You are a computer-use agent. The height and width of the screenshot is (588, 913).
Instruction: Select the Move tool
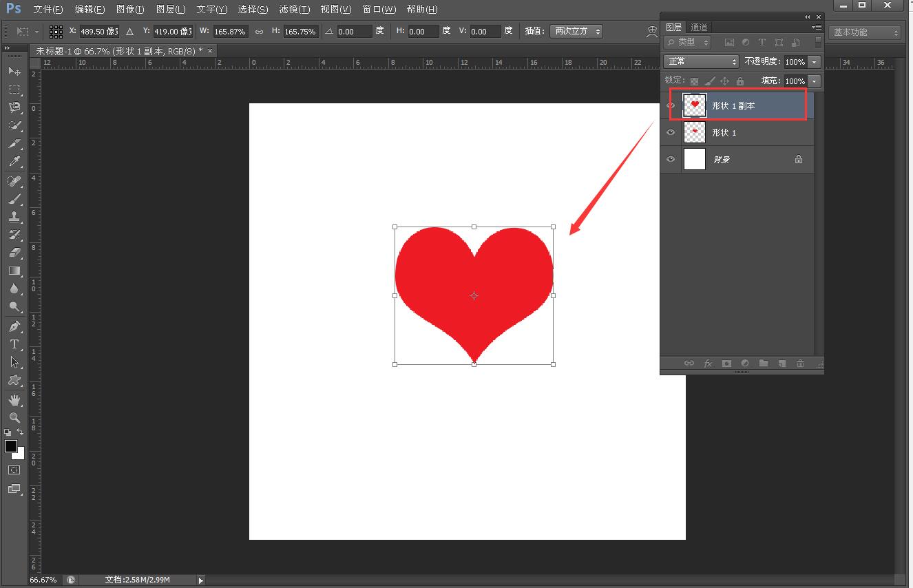[x=15, y=71]
